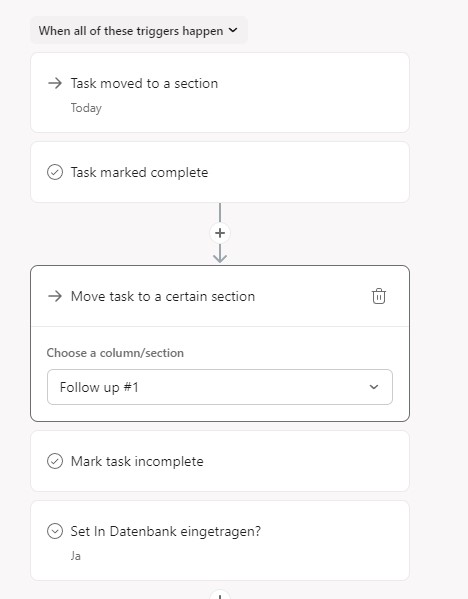Click the downward arrow connector above the actions
468x599 pixels.
click(x=220, y=254)
